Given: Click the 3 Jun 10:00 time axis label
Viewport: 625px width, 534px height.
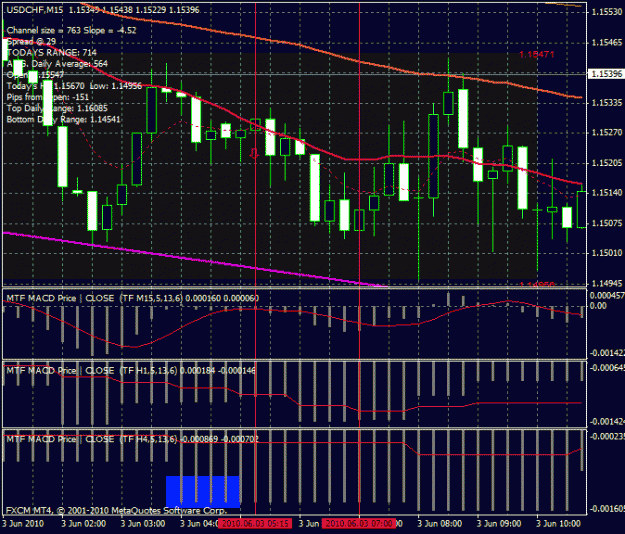Looking at the screenshot, I should (558, 523).
